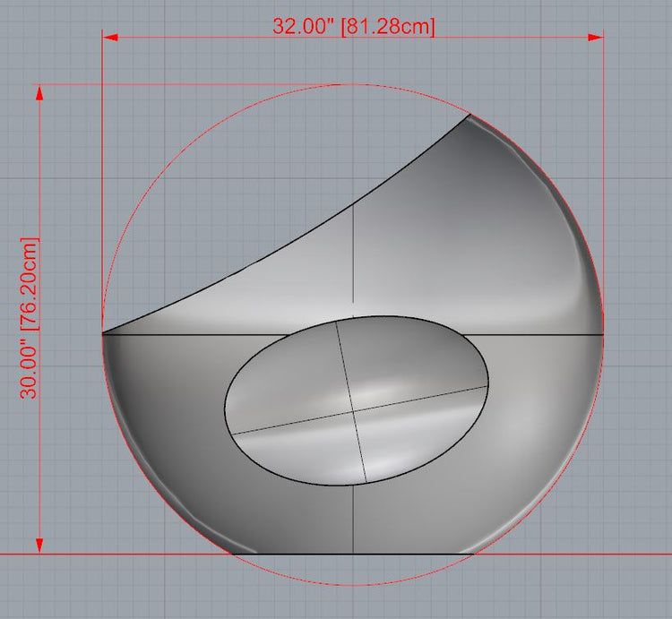Select the left vertical red extension line
Image resolution: width=672 pixels, height=619 pixels.
102,179
